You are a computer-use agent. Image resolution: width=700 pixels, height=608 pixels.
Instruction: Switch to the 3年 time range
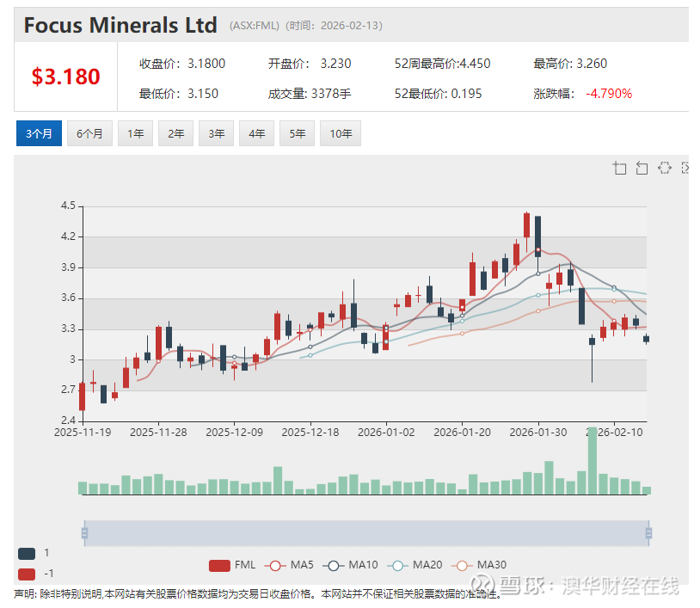(216, 133)
